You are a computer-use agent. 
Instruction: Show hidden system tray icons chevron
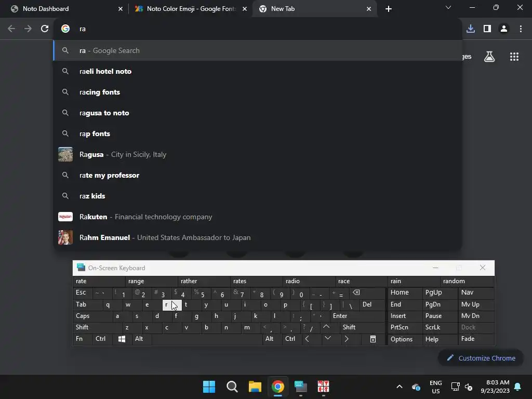pyautogui.click(x=400, y=387)
